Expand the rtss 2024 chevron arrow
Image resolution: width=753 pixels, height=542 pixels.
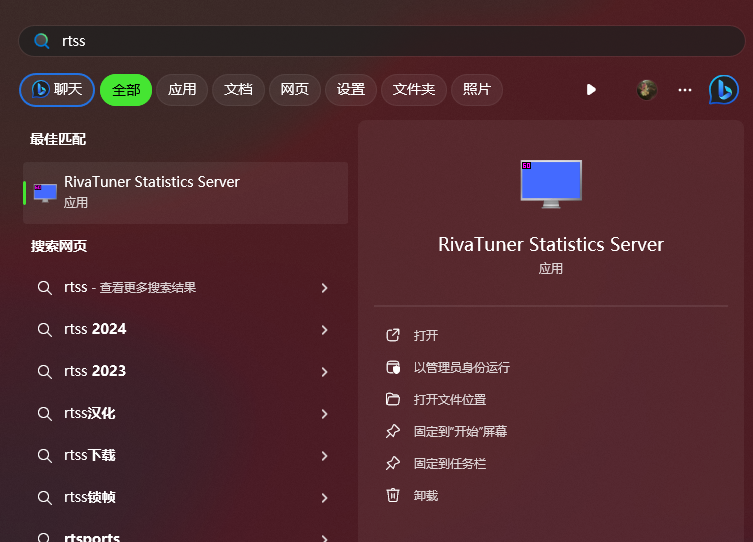coord(325,330)
